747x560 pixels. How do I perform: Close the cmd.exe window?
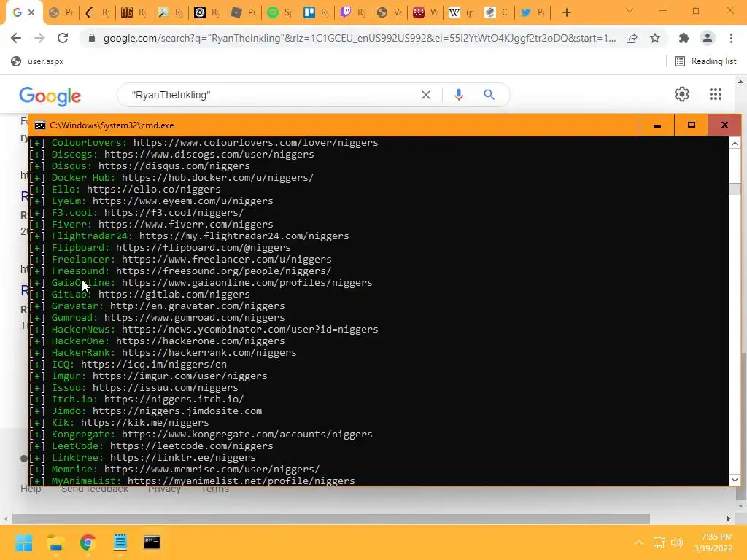tap(724, 125)
